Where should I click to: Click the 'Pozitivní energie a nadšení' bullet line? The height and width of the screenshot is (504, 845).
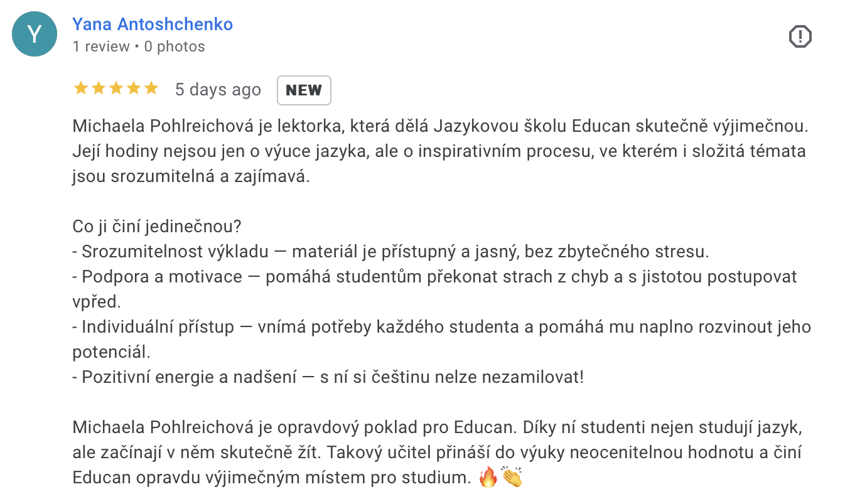[x=328, y=377]
